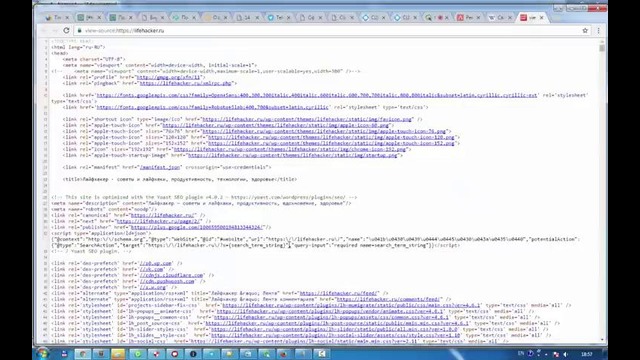Image resolution: width=640 pixels, height=360 pixels.
Task: Open the Chrome three-dot menu
Action: coord(598,31)
